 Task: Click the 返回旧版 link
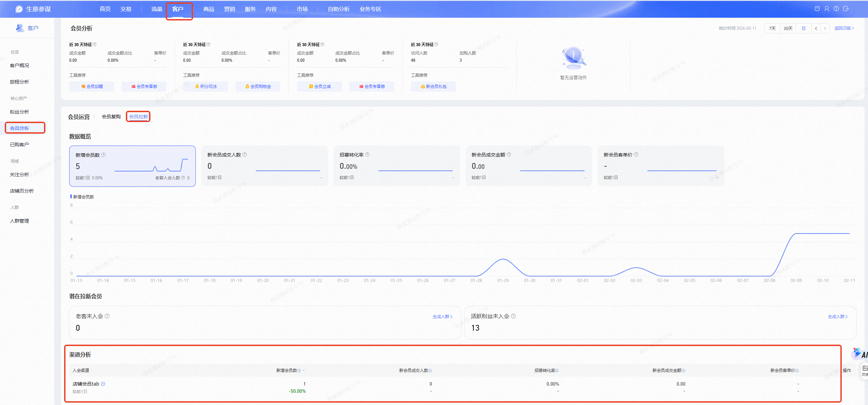click(844, 28)
